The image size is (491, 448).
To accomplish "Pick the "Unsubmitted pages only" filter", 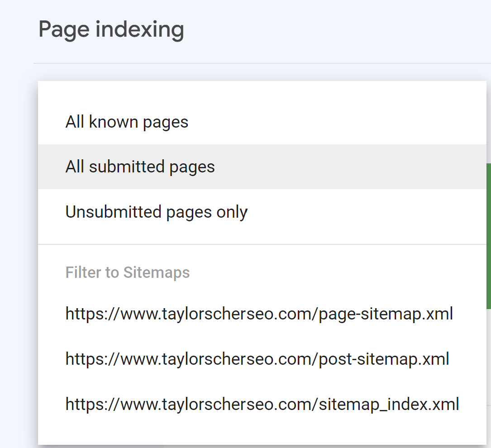I will point(156,212).
